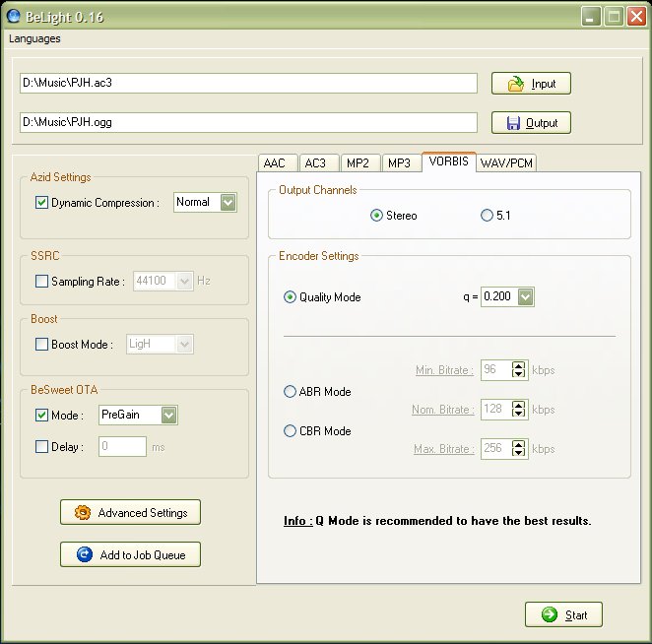Switch to the AC3 tab

point(315,163)
